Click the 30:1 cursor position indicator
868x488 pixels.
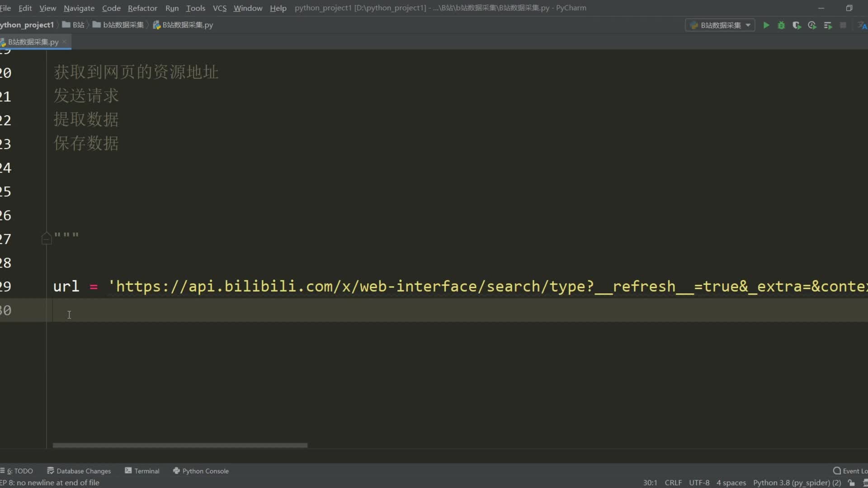650,483
